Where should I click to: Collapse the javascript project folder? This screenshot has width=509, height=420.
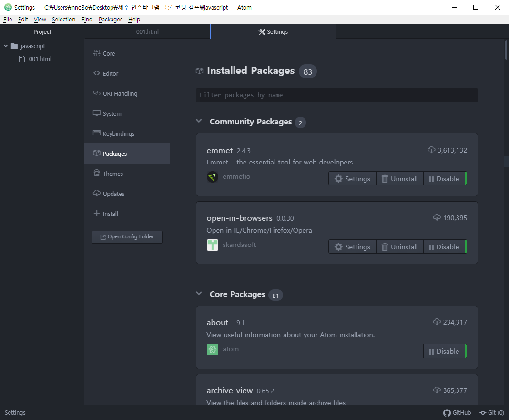coord(6,46)
